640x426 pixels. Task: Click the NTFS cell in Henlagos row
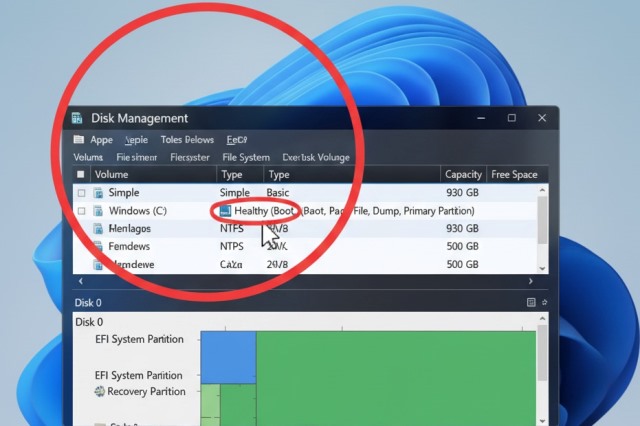(231, 229)
